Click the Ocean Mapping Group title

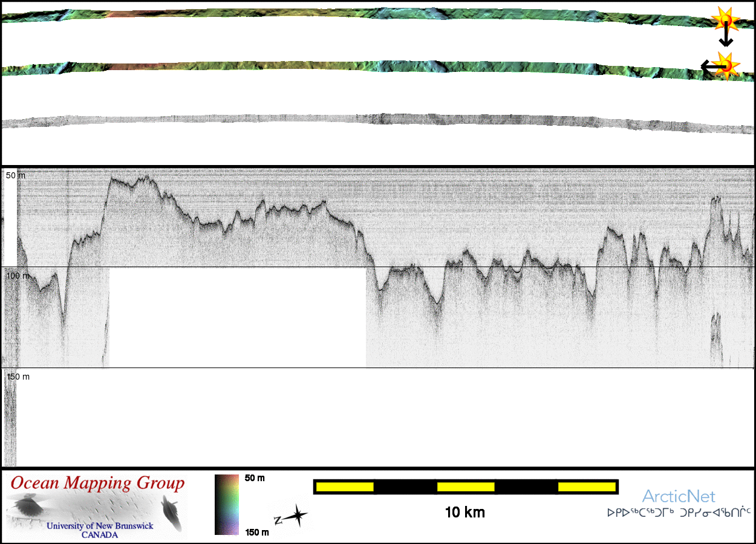click(97, 484)
